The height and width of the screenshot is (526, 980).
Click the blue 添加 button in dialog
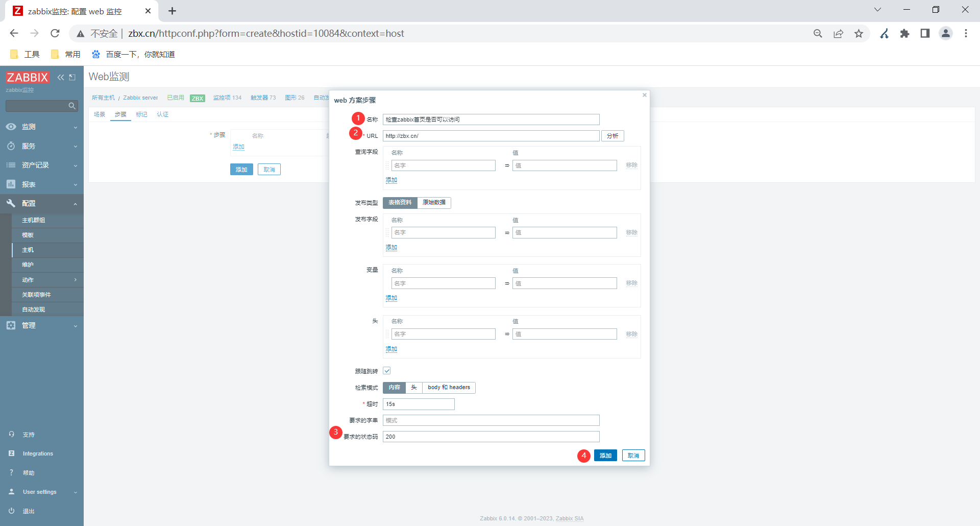pos(605,456)
